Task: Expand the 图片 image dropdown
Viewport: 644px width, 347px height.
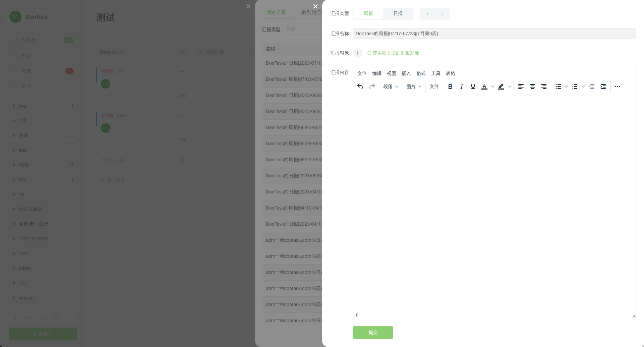Action: (x=414, y=86)
